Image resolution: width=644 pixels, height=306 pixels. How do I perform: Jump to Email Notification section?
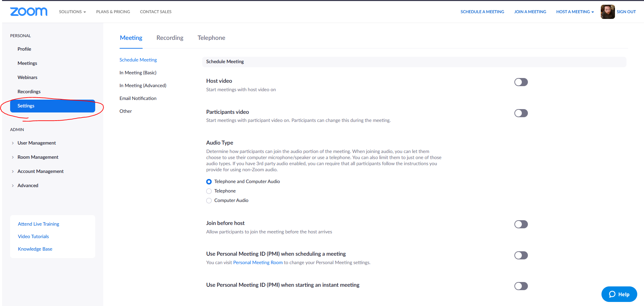(x=138, y=98)
